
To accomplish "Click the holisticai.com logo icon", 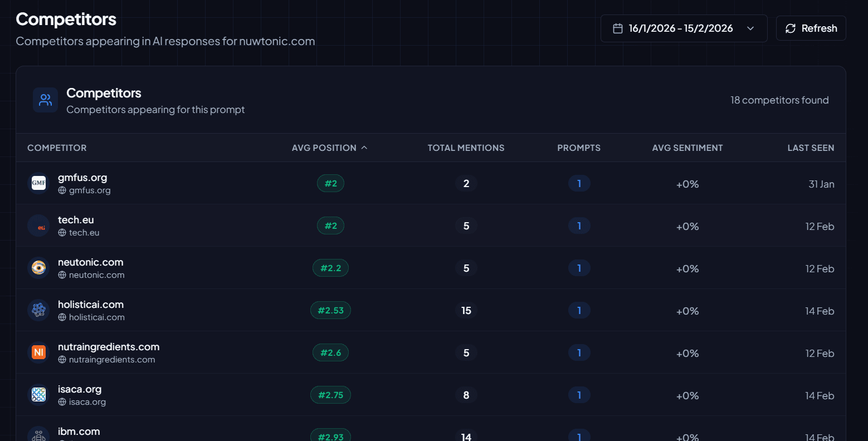I will 38,310.
